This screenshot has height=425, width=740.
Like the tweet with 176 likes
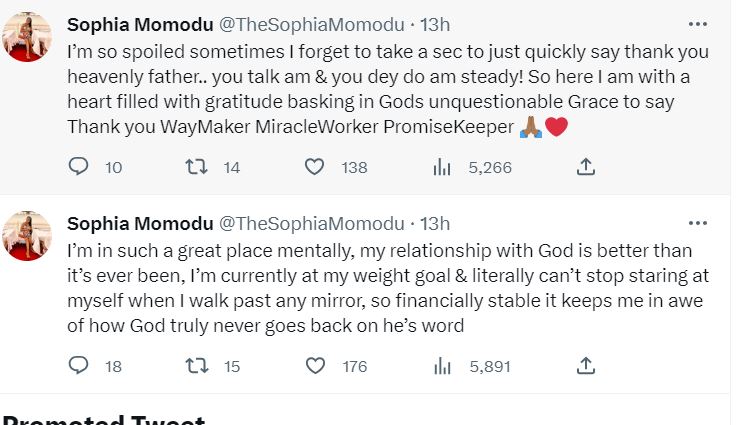[x=314, y=367]
